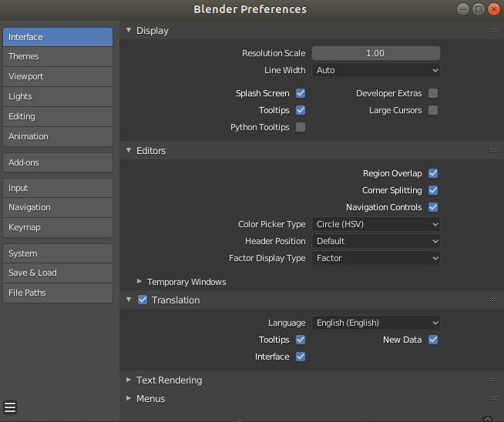Screen dimensions: 504x422
Task: Click the Translation panel drag grip icon
Action: click(493, 300)
